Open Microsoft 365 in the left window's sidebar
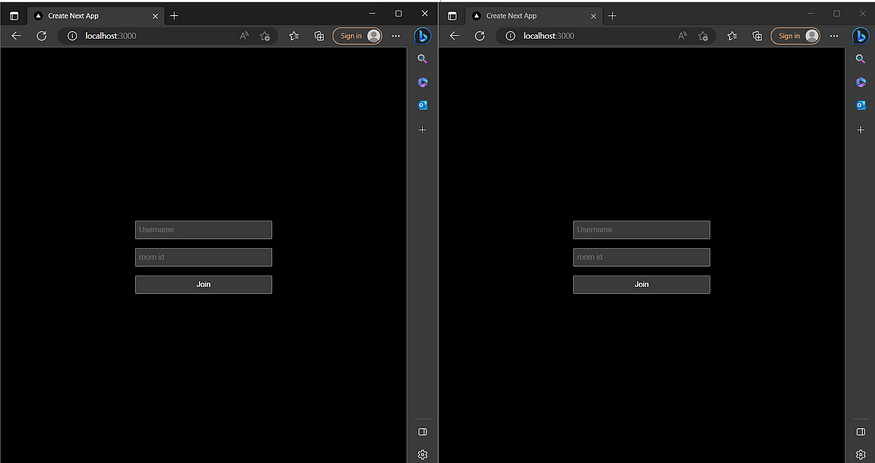 [x=422, y=83]
